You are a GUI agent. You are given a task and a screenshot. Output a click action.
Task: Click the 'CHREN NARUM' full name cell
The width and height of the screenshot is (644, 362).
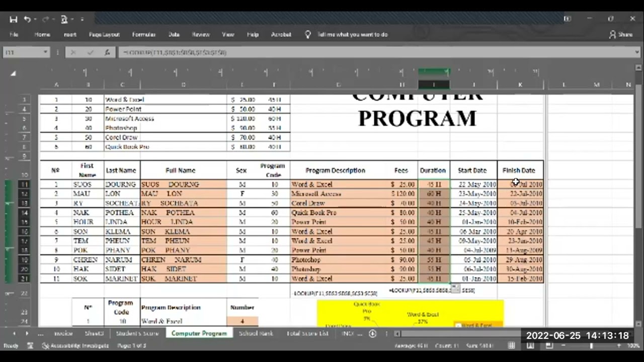coord(183,260)
